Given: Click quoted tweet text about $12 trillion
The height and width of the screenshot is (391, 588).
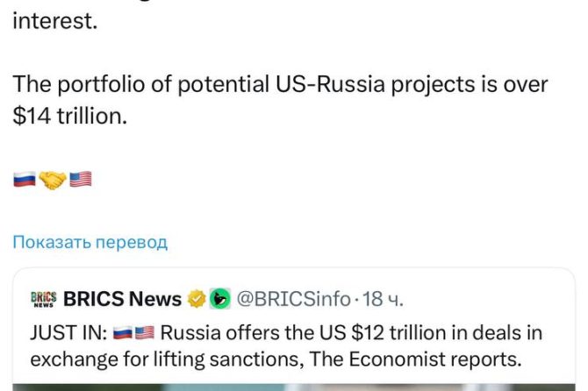Looking at the screenshot, I should click(x=351, y=333).
